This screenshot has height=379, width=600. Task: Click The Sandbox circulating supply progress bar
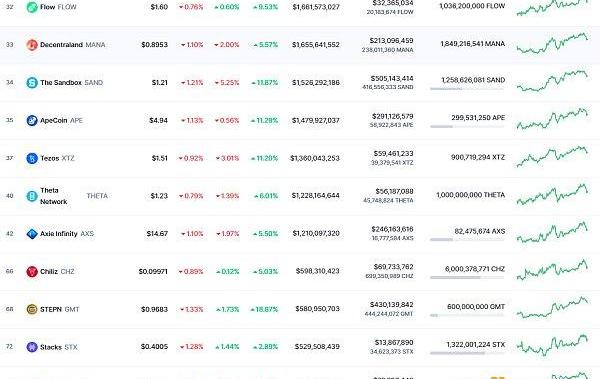coord(467,89)
